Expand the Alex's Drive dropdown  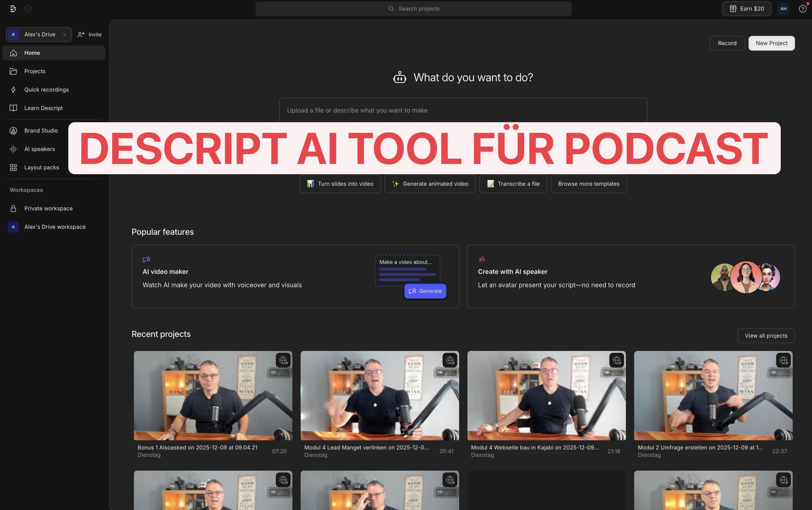coord(39,34)
